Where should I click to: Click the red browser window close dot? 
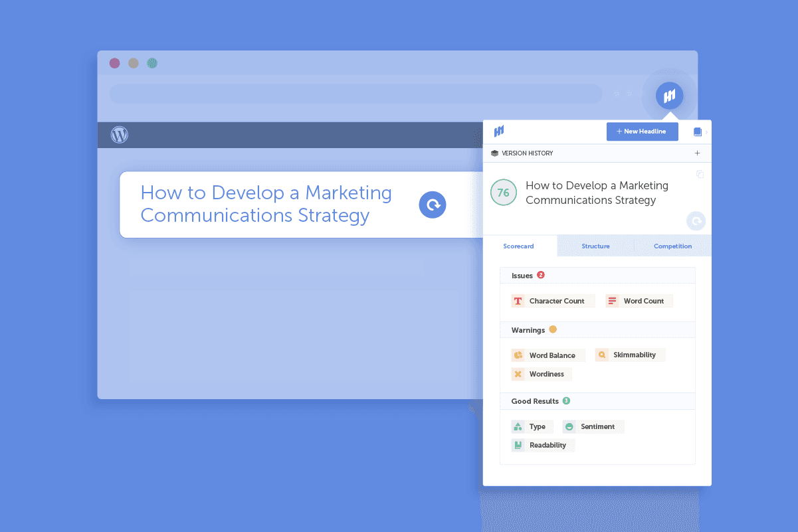click(x=114, y=63)
